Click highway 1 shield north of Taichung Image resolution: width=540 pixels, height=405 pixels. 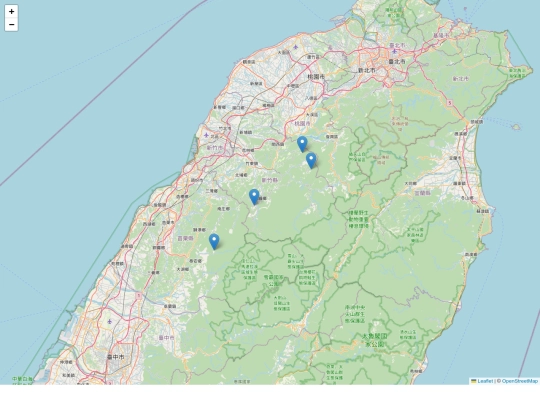click(x=138, y=296)
